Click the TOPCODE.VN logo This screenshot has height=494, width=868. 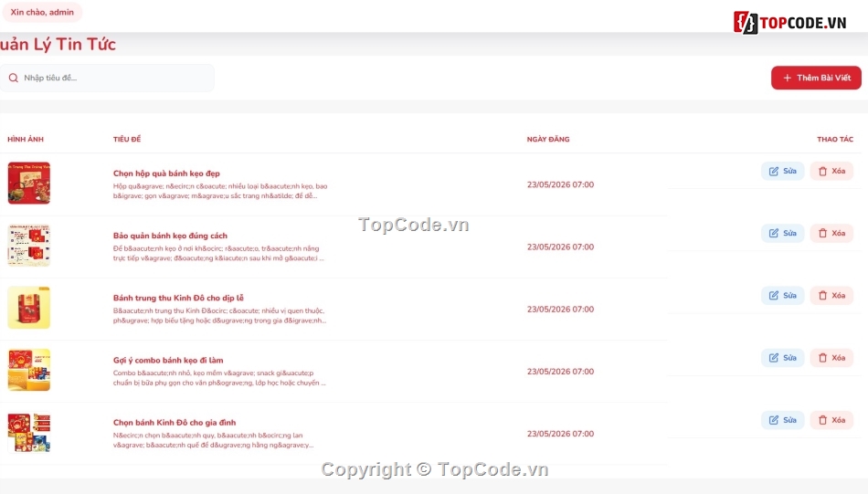[x=790, y=23]
